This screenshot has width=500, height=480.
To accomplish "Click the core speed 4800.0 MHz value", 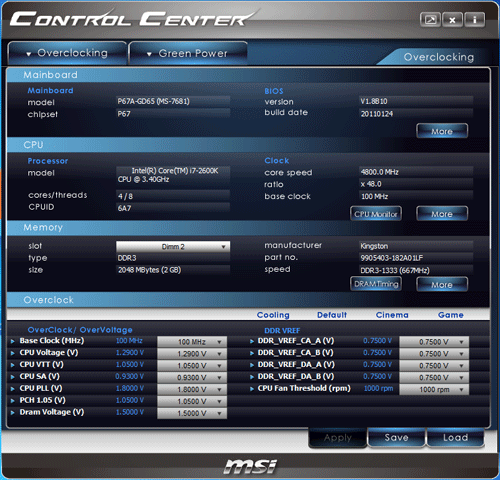I will click(416, 172).
